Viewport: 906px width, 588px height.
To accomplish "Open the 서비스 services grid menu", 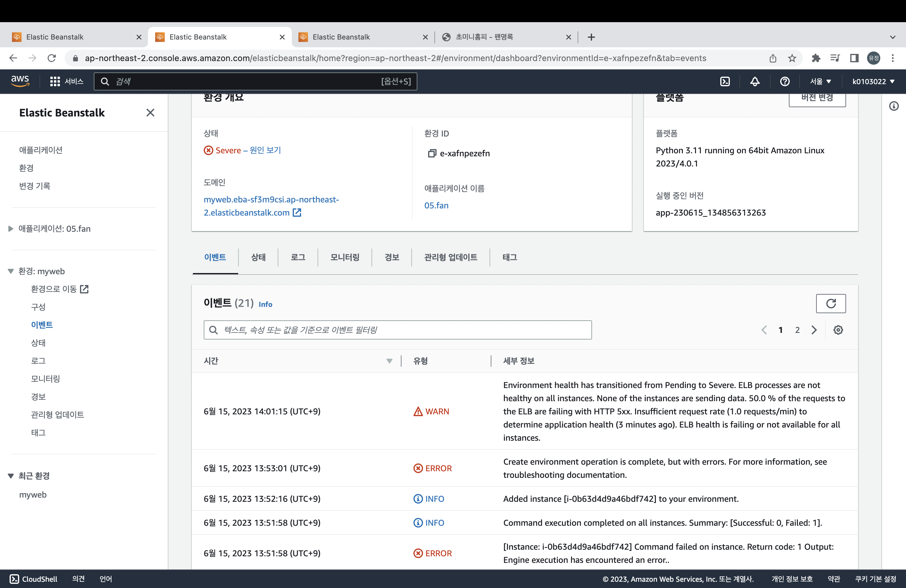I will coord(67,81).
